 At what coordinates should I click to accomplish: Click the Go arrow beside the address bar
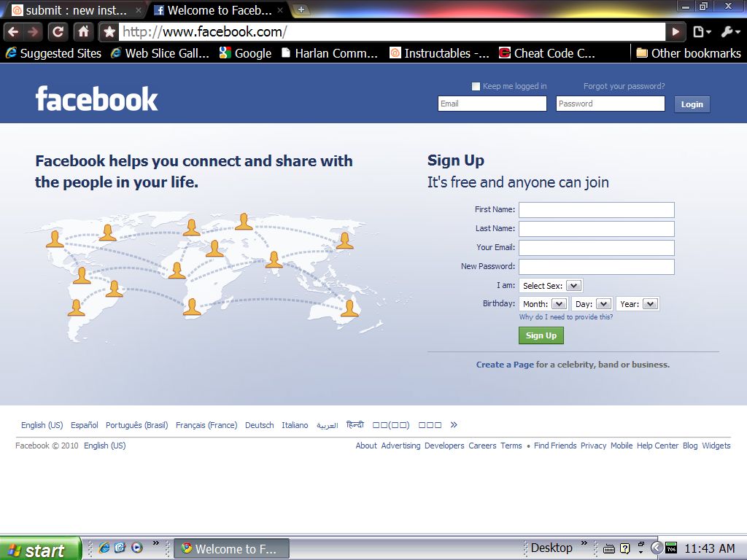pos(676,32)
